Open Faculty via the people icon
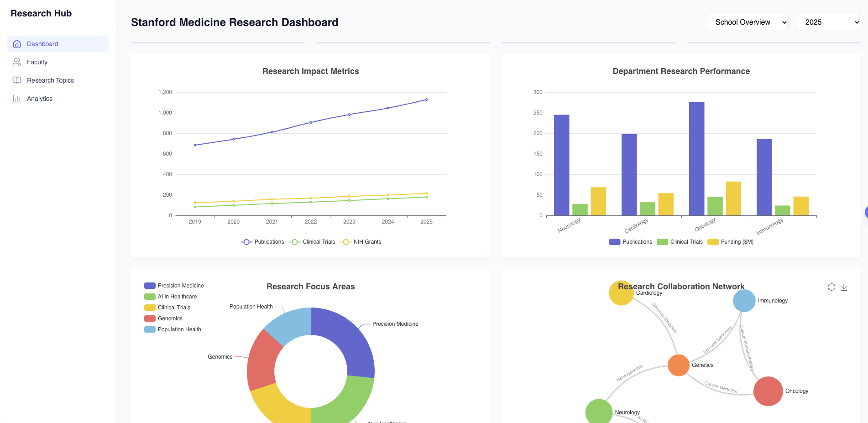This screenshot has height=423, width=868. tap(17, 62)
